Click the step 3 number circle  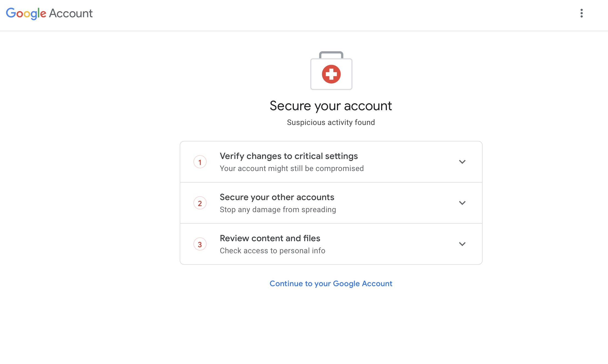point(200,244)
